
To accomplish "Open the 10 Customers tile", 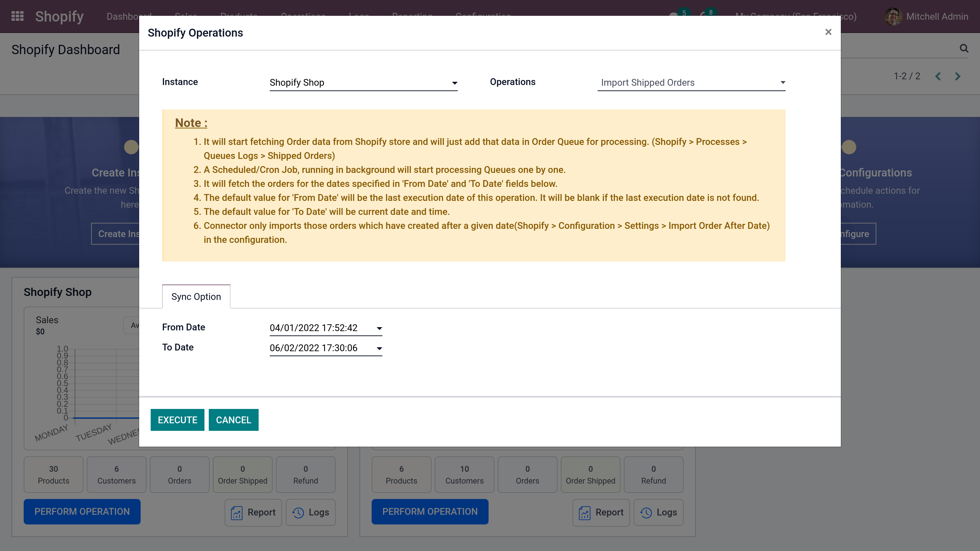I will [465, 475].
